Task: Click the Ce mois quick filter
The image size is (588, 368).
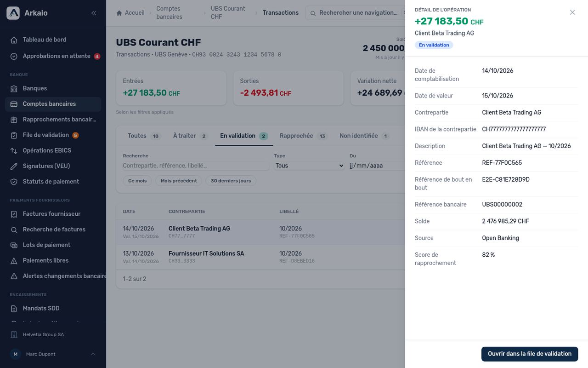Action: pos(137,181)
